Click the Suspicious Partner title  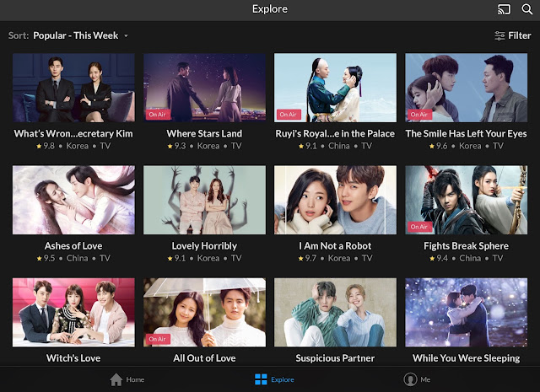[x=335, y=358]
